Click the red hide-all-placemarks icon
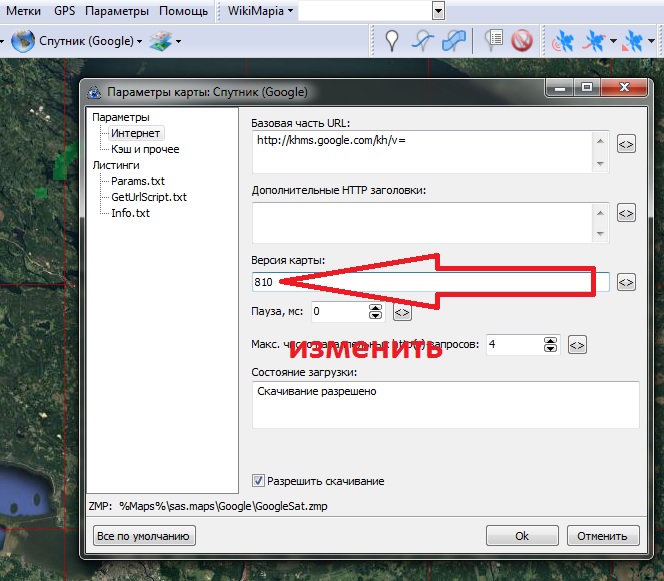664x581 pixels. (x=521, y=41)
